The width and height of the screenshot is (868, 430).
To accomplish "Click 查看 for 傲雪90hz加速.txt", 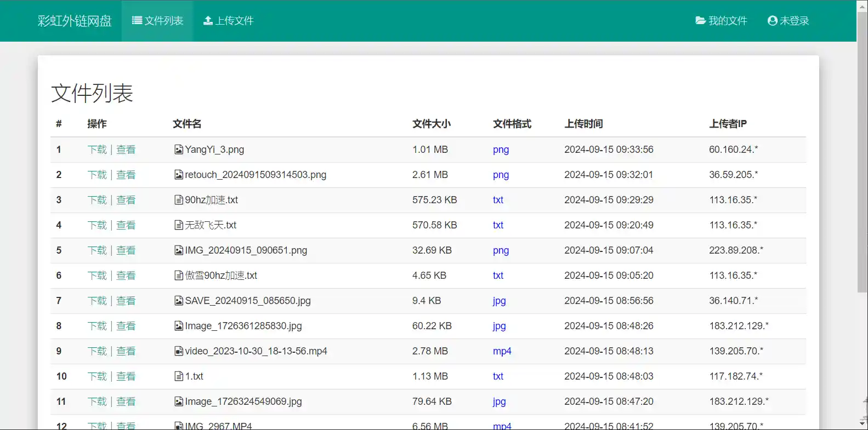I will [x=126, y=276].
